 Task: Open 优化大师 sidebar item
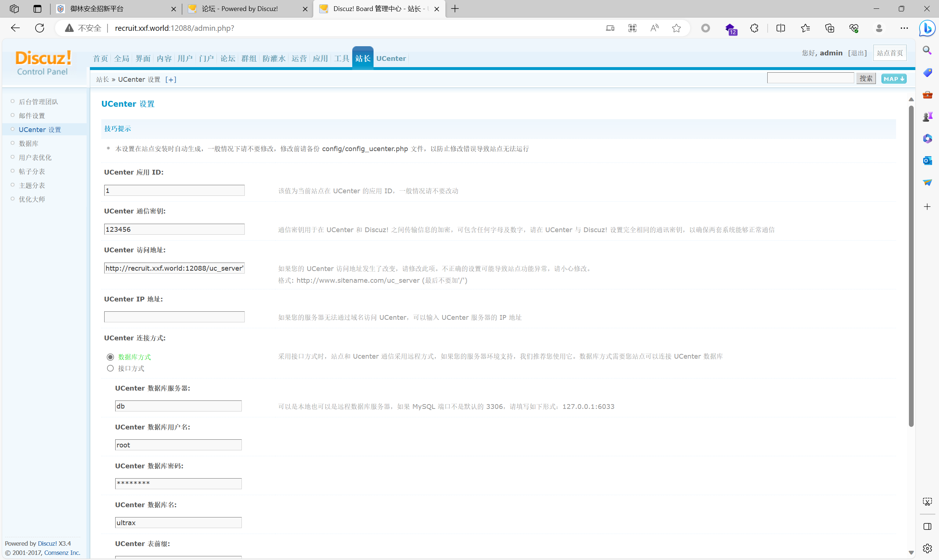[32, 199]
